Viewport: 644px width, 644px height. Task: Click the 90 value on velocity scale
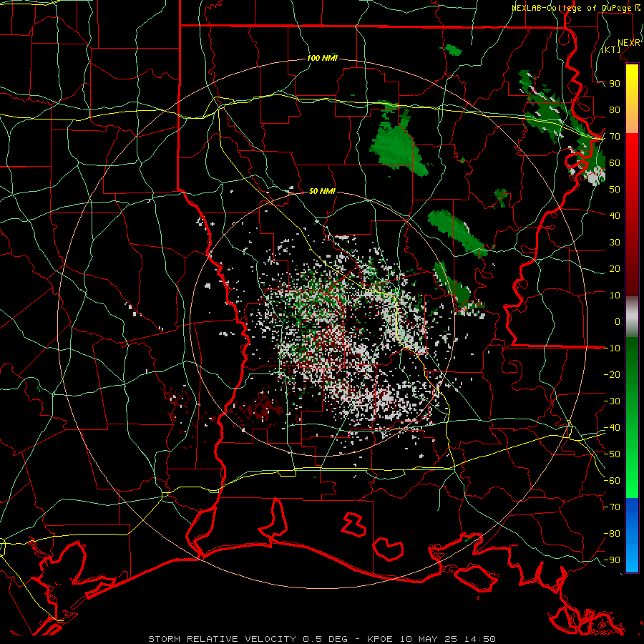[x=615, y=84]
